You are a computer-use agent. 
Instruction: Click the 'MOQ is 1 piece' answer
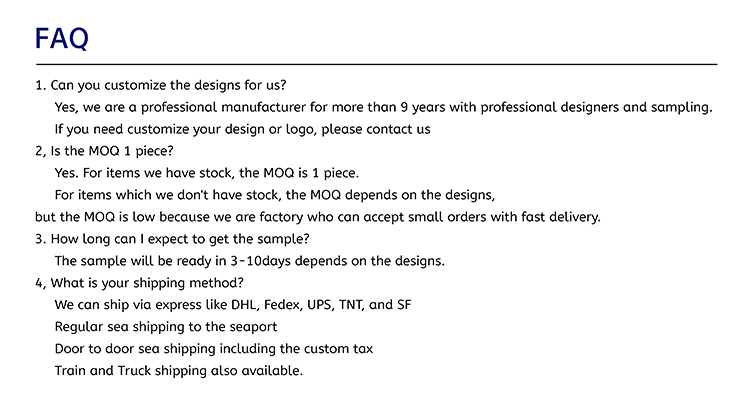click(x=207, y=173)
